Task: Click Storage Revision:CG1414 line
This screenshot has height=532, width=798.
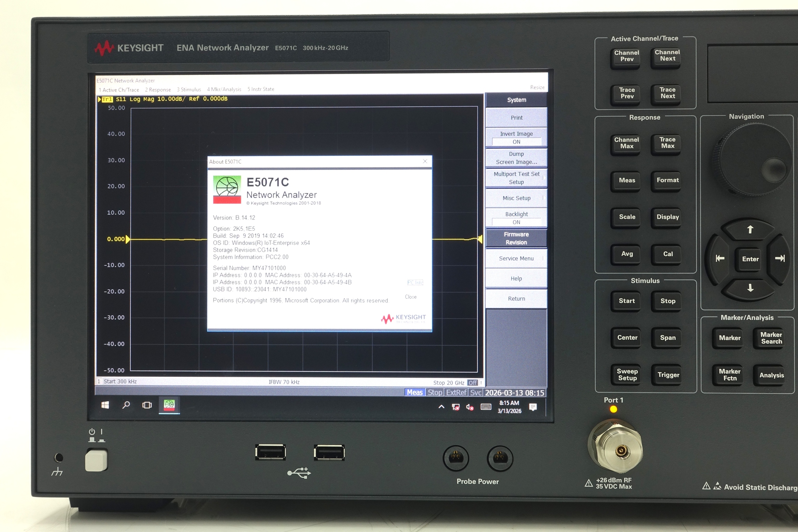Action: coord(245,250)
